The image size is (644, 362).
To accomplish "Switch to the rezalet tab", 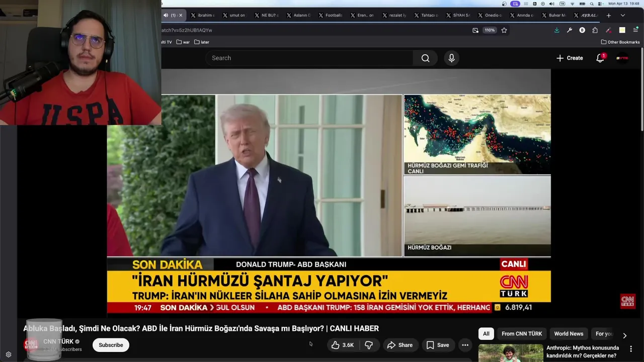I will (394, 16).
